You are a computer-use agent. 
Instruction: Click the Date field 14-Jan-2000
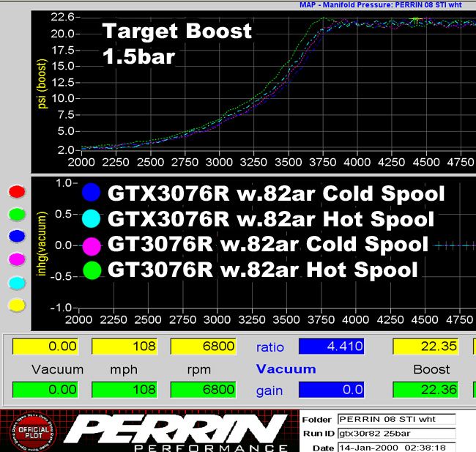click(396, 448)
